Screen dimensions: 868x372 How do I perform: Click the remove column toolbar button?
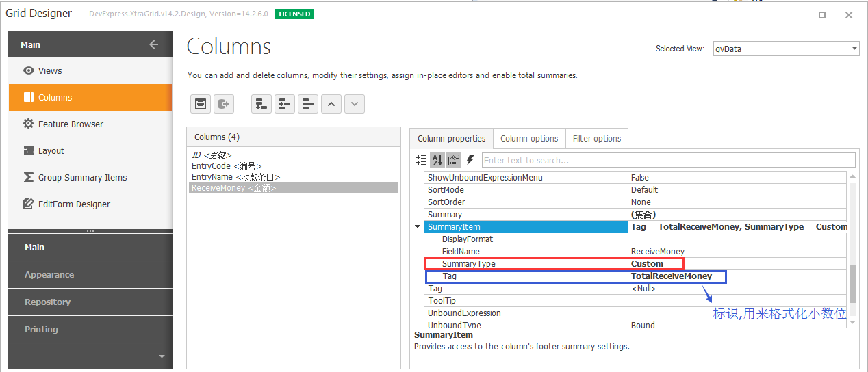click(x=308, y=104)
